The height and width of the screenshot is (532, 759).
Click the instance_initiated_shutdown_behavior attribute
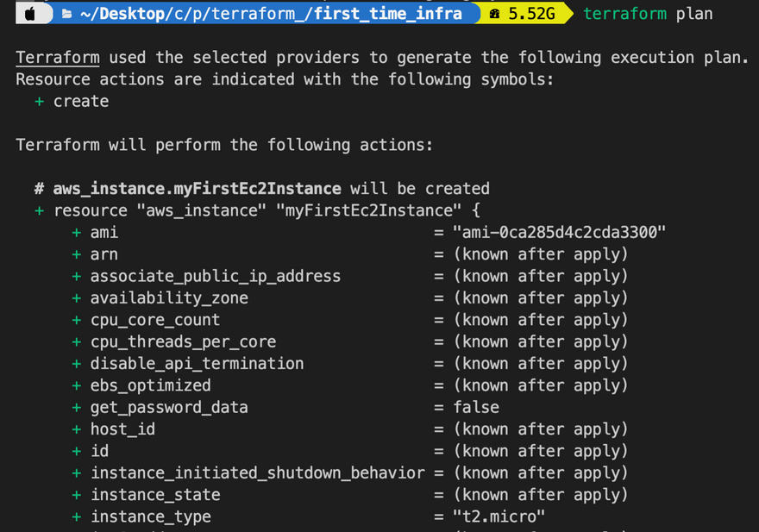[x=258, y=473]
